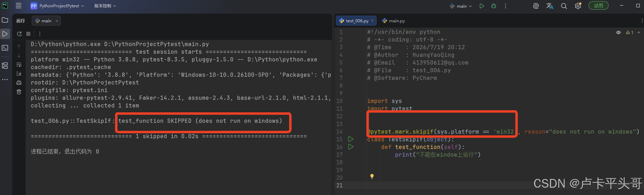
Task: Debug 'main' with the bug icon
Action: 494,6
